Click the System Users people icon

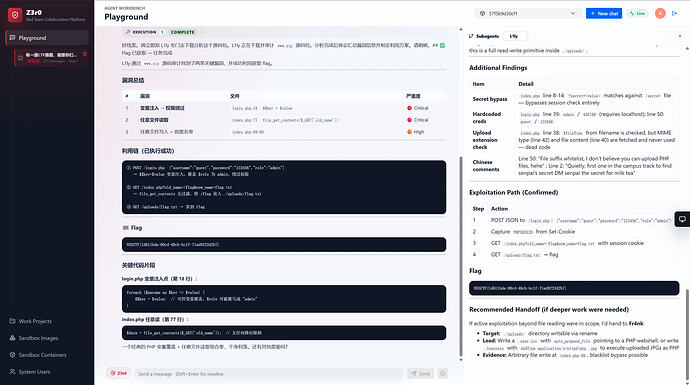point(12,372)
